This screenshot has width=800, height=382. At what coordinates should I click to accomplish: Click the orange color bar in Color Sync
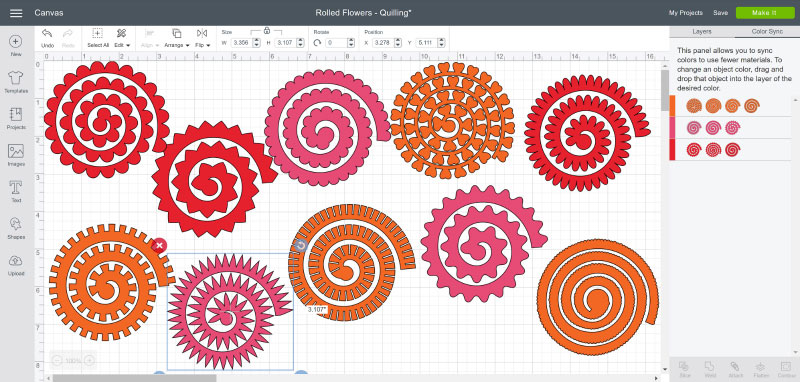[x=672, y=106]
